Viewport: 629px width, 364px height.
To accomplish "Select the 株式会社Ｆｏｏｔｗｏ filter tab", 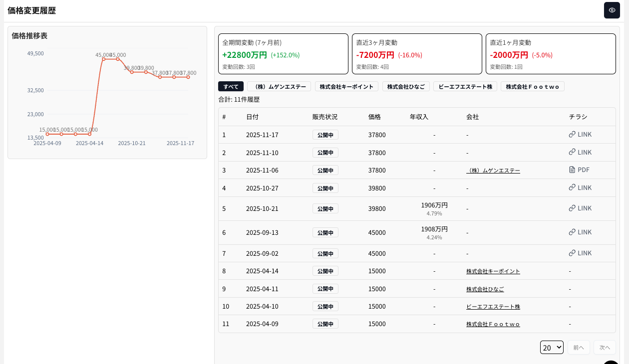I will coord(532,86).
